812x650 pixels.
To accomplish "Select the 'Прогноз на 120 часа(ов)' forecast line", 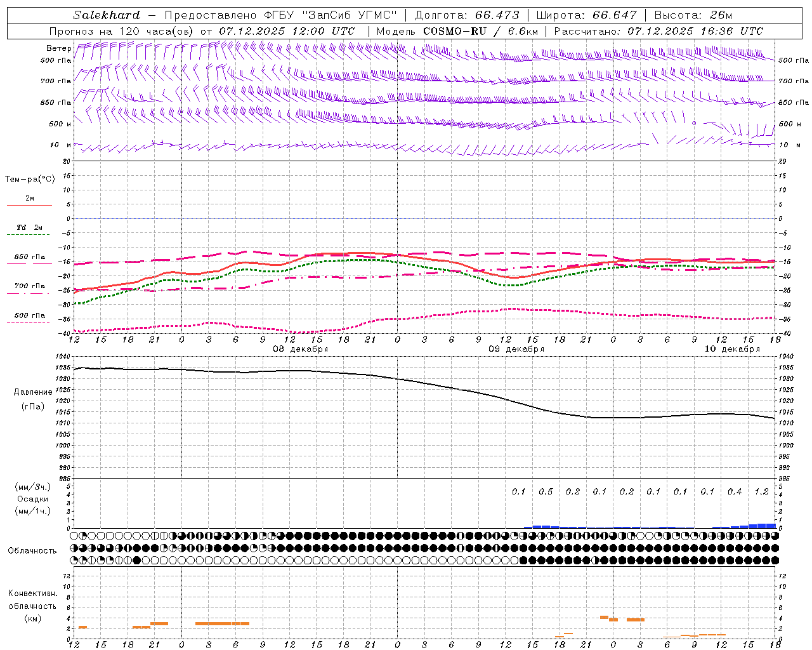I will 121,31.
